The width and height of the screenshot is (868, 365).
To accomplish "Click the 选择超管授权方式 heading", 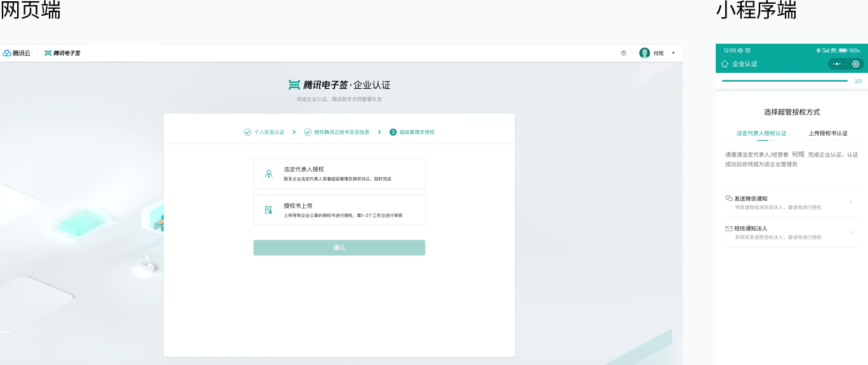I will pyautogui.click(x=792, y=112).
